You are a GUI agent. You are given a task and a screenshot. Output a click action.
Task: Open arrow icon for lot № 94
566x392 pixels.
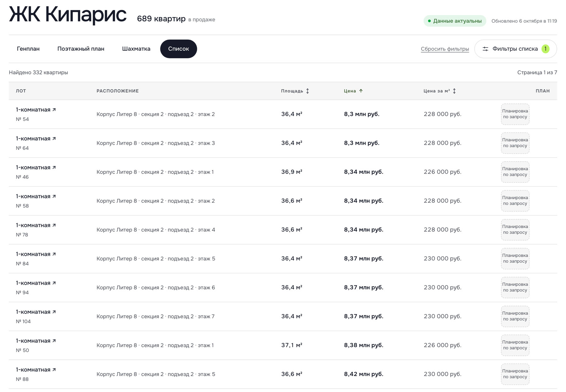[54, 283]
